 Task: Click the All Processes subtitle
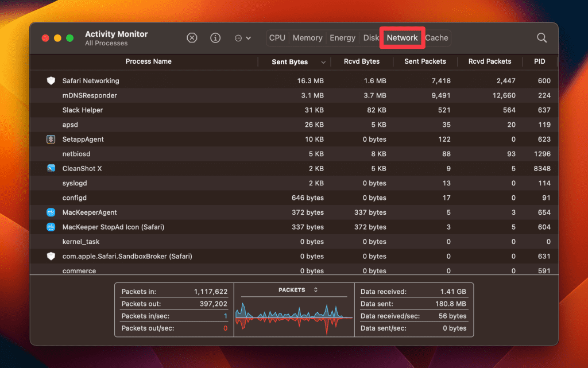106,43
